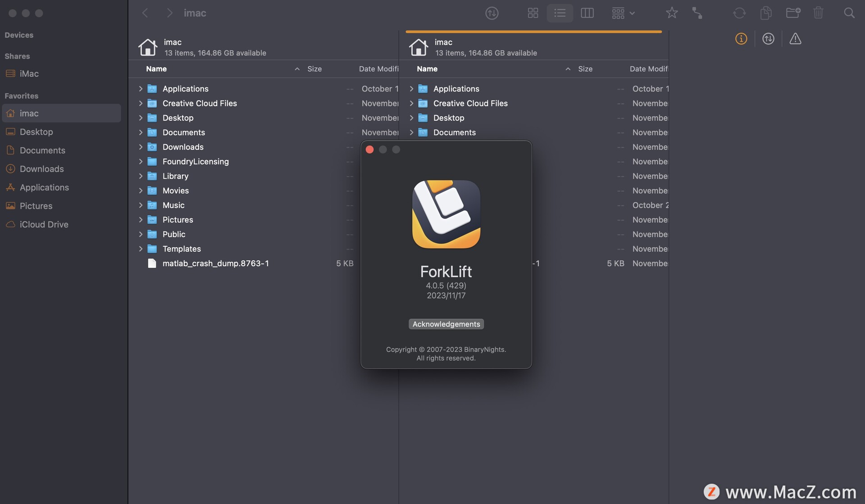Expand Templates folder in left pane
The height and width of the screenshot is (504, 865).
tap(141, 249)
